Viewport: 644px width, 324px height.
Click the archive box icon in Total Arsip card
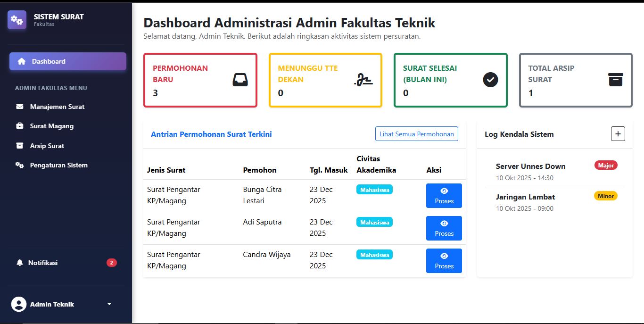(615, 80)
